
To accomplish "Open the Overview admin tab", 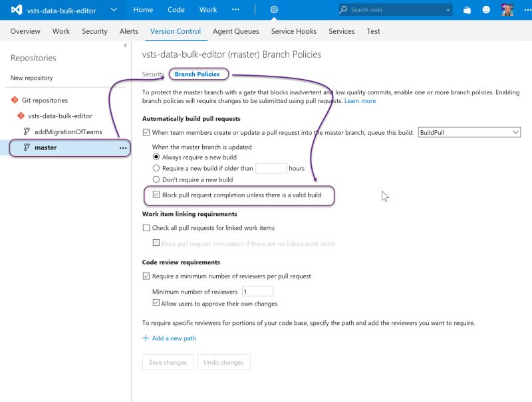I will [x=25, y=31].
